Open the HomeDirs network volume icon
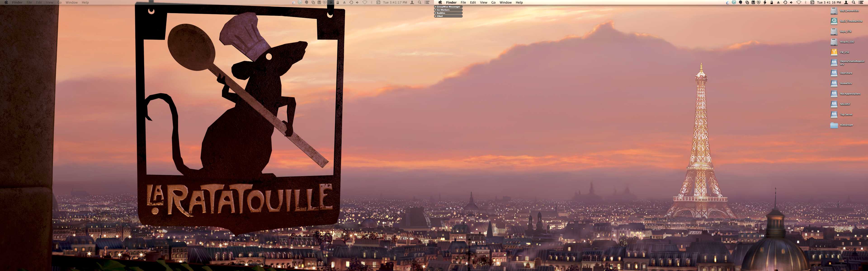Image resolution: width=868 pixels, height=271 pixels. tap(834, 84)
